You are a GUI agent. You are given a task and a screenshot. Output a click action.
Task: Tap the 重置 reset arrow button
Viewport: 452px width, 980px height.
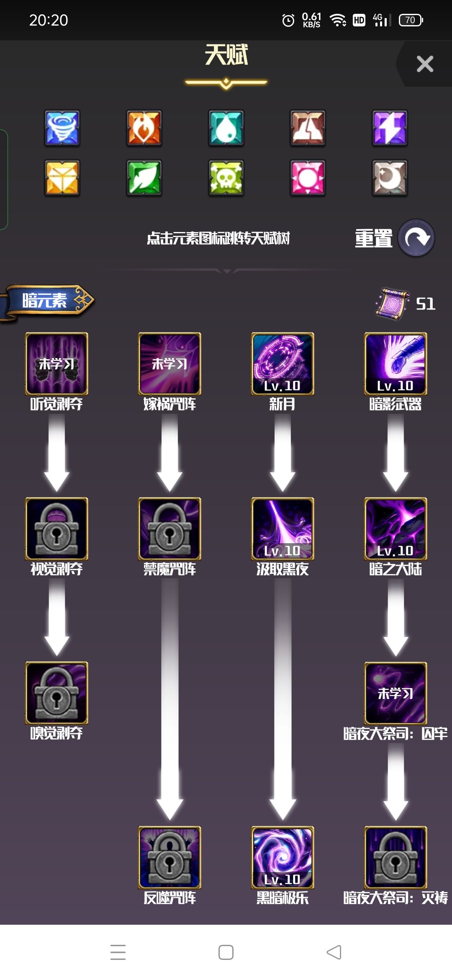click(416, 238)
